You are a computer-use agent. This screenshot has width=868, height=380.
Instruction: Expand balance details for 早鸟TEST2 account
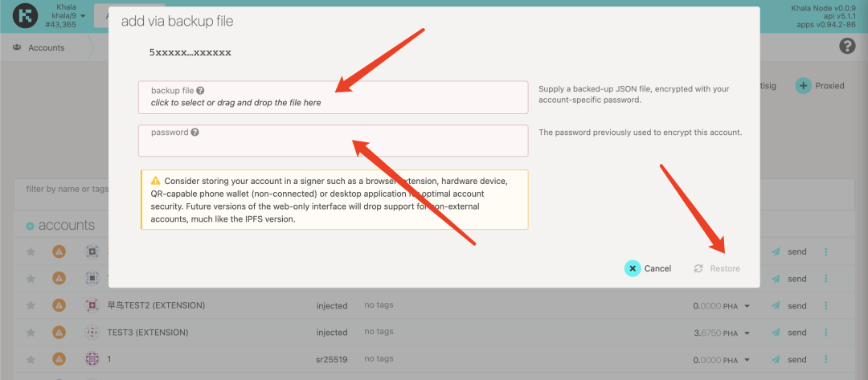[747, 306]
